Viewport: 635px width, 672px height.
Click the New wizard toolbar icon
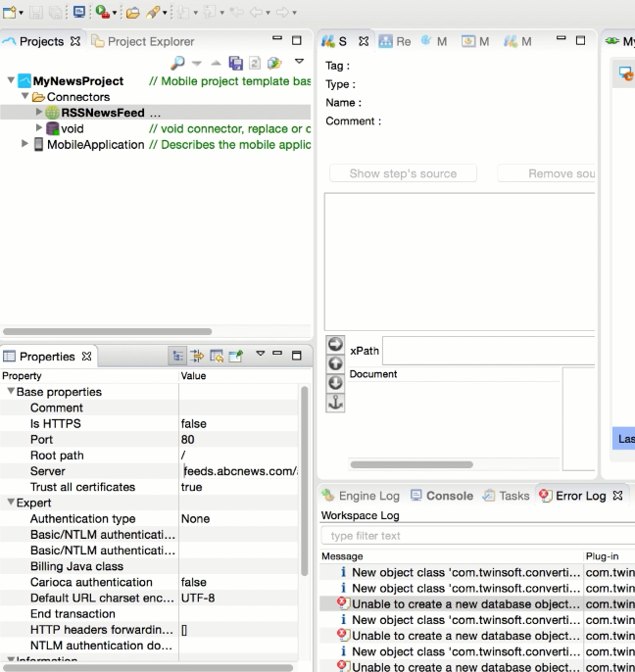(9, 12)
